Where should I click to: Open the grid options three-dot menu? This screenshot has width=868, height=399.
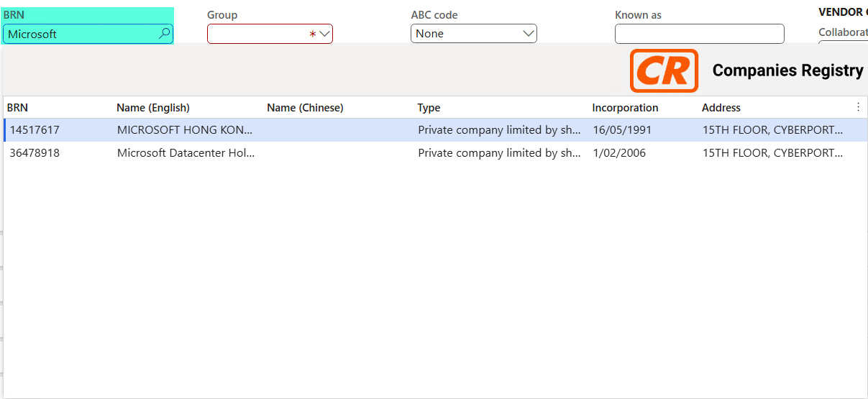pyautogui.click(x=858, y=107)
